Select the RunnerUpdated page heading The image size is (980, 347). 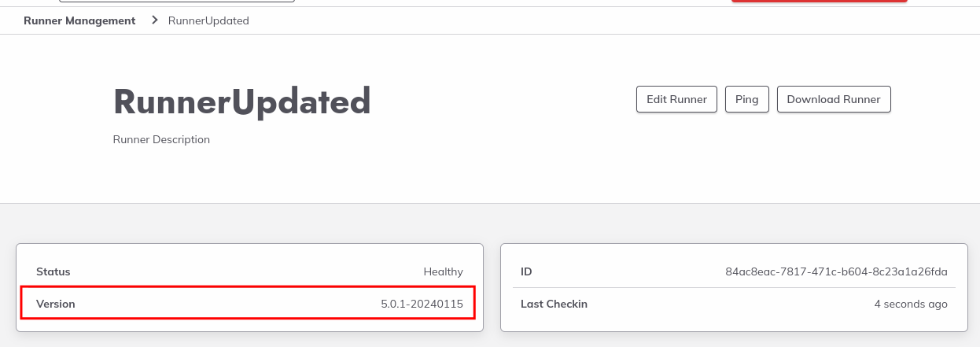click(x=242, y=101)
